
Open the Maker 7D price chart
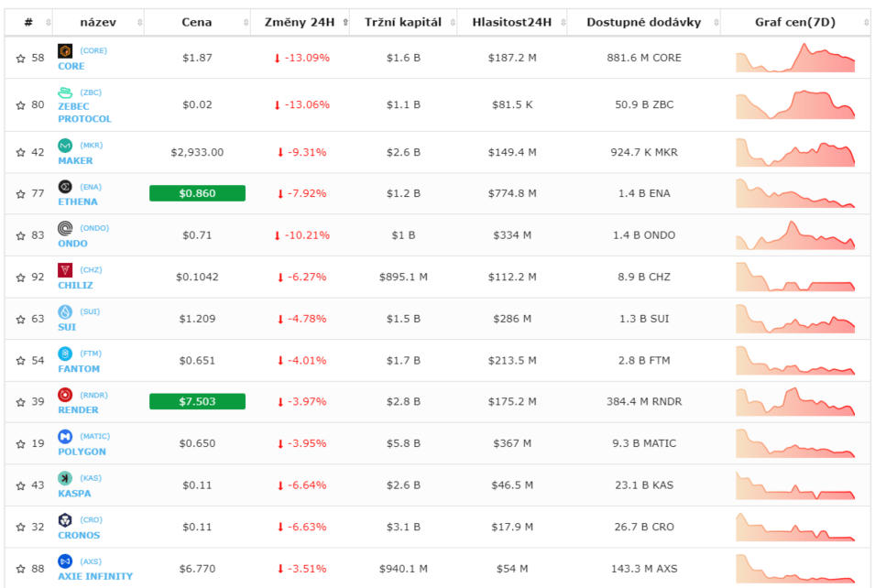point(795,152)
